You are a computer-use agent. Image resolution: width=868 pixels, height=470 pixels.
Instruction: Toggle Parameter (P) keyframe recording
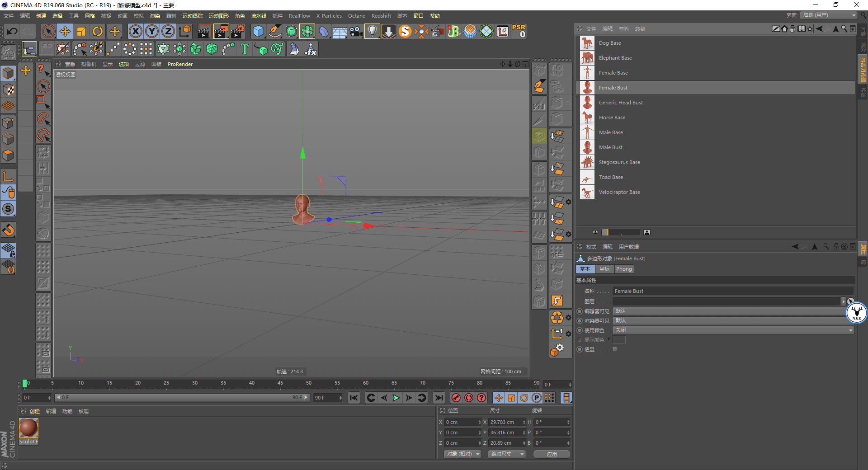pos(537,398)
